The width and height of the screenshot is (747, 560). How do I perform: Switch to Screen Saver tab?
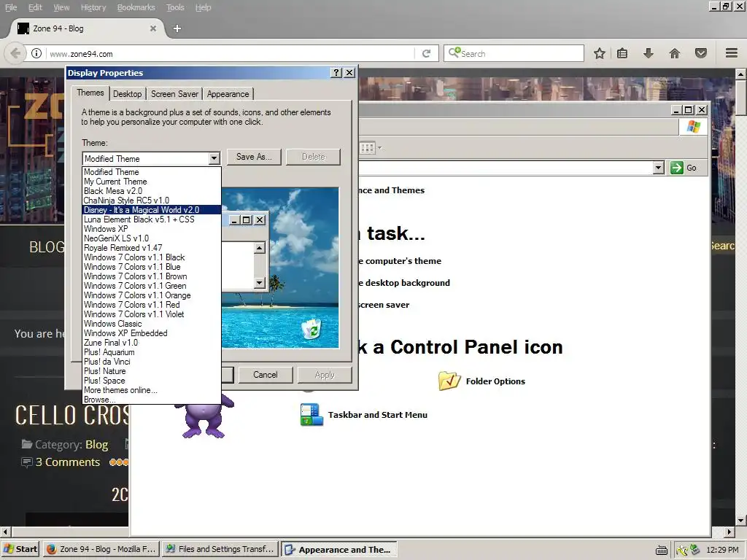pos(174,94)
